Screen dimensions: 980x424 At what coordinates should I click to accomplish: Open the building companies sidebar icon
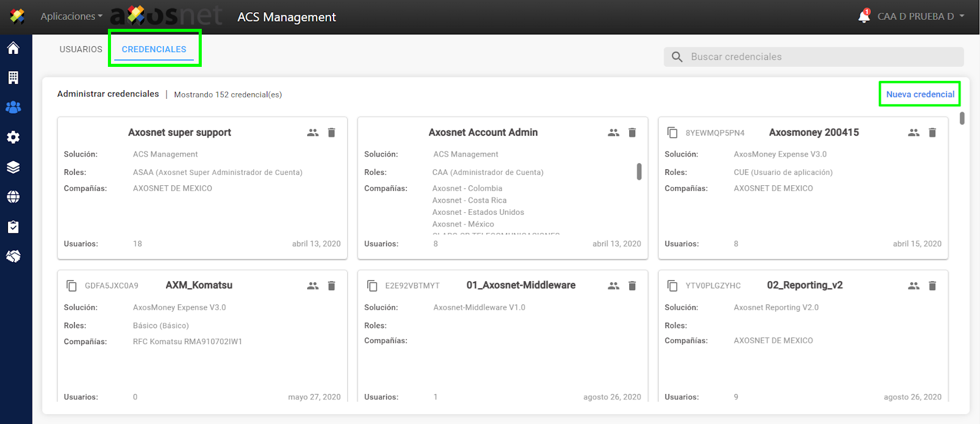[x=13, y=77]
